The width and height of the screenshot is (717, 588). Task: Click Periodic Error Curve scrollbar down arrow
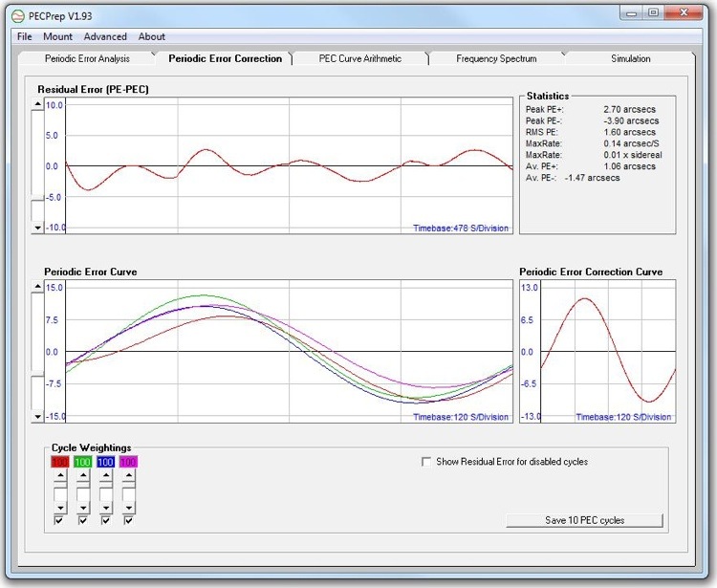[x=38, y=417]
